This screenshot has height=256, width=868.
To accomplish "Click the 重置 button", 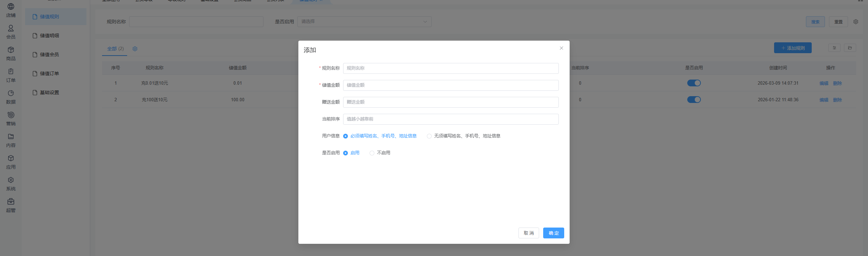I will [x=838, y=22].
